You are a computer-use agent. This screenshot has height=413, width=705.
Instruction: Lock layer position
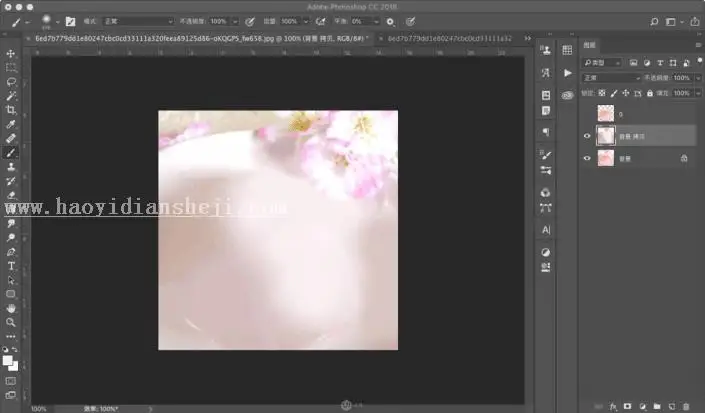(625, 93)
